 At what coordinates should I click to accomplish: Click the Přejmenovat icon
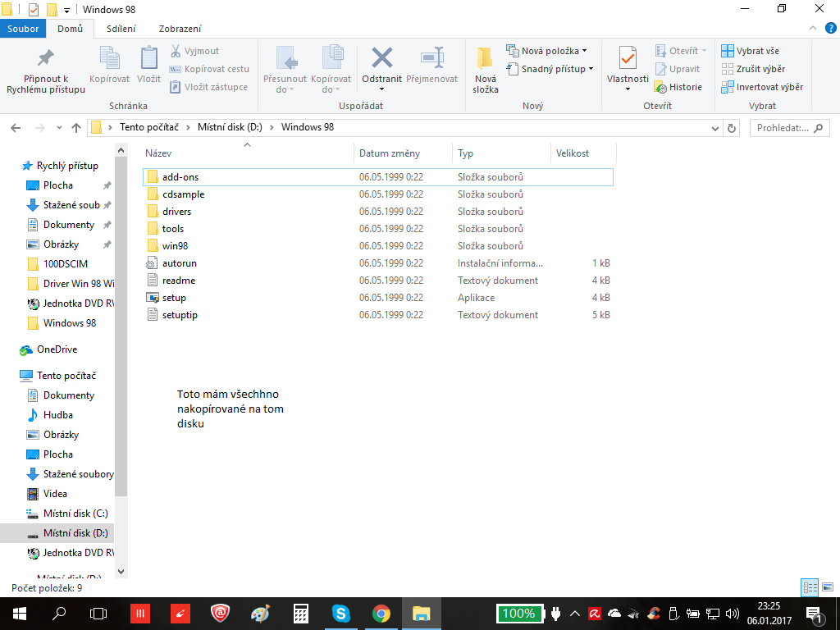(x=431, y=58)
